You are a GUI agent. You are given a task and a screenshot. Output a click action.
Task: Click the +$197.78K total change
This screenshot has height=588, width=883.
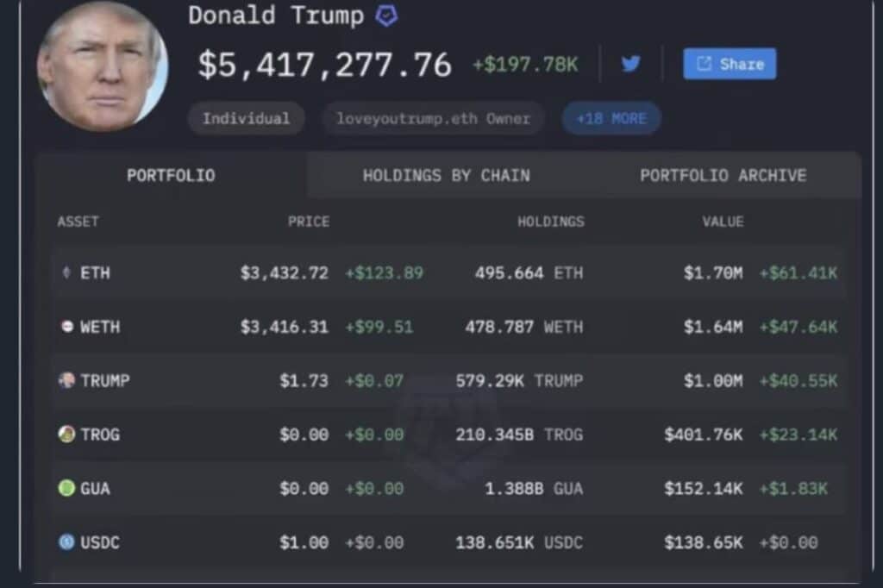coord(525,65)
